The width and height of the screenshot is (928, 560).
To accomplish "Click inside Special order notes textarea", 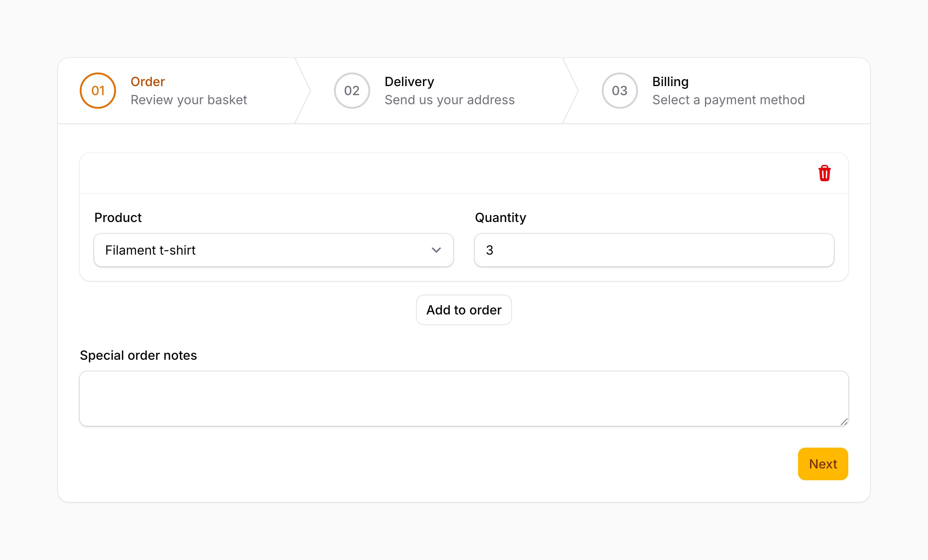I will click(463, 398).
